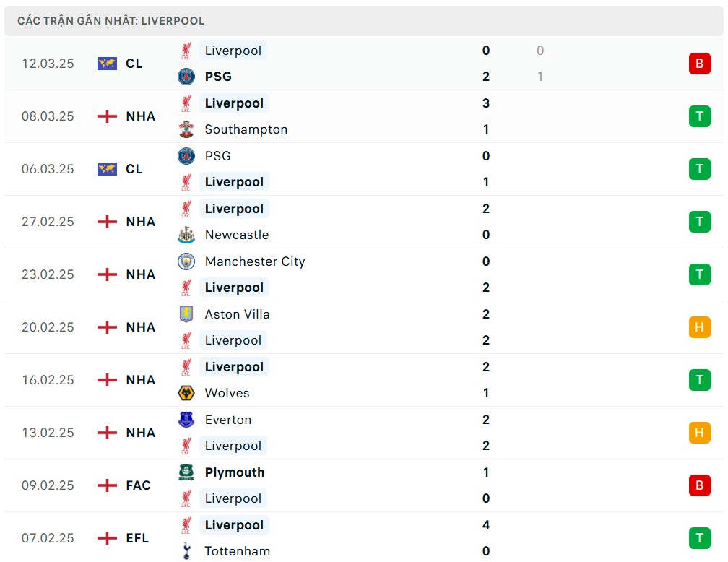Click the orange H badge for Aston Villa match
Viewport: 728px width, 562px height.
pos(699,327)
